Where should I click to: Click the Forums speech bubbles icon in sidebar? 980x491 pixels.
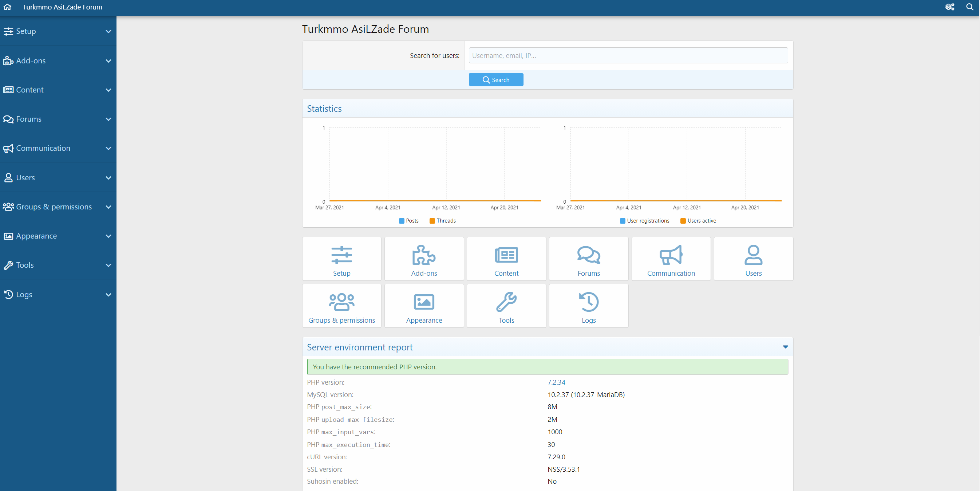coord(8,119)
